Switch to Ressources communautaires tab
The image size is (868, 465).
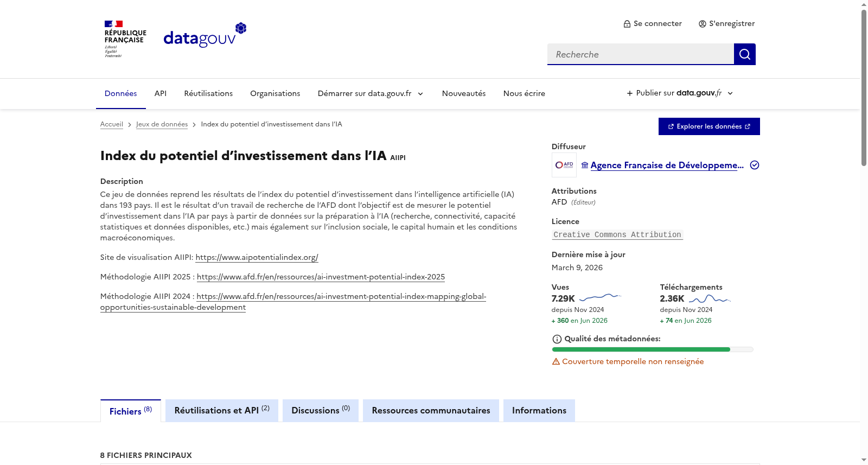[431, 411]
